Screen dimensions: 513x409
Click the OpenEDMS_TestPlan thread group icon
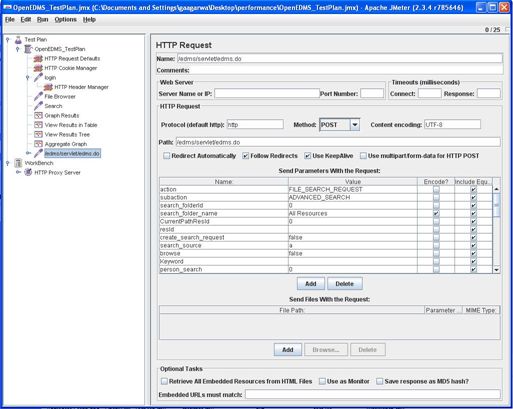coord(28,49)
